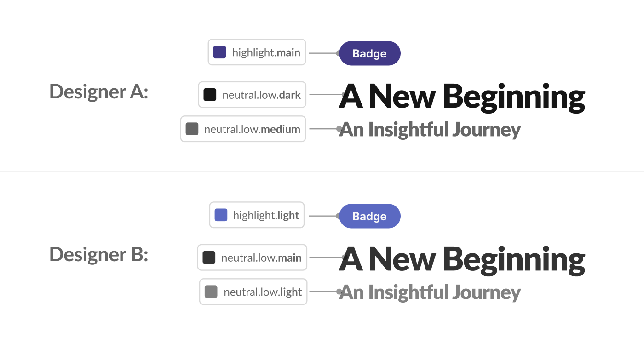Click the "Designer A:" label

point(98,92)
